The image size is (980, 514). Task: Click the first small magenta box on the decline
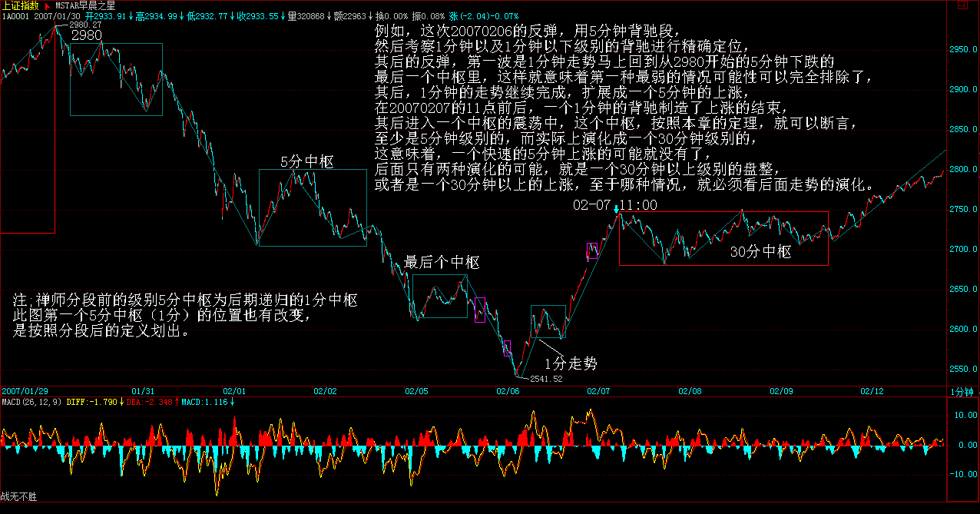point(480,310)
